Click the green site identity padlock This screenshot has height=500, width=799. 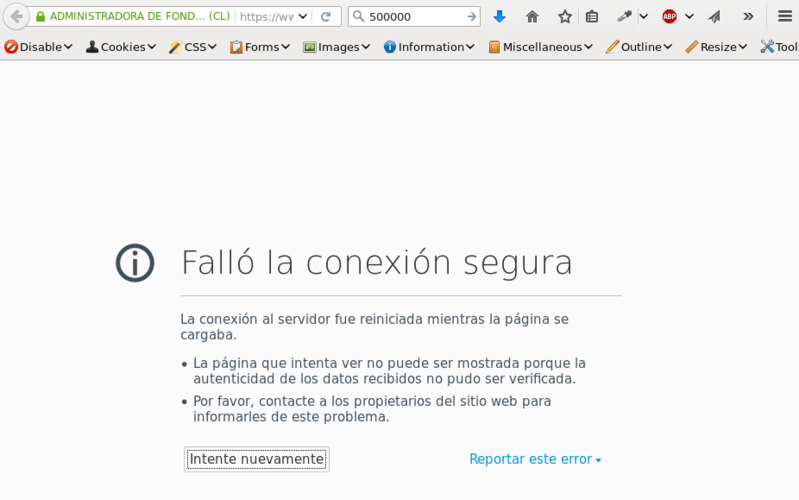[x=40, y=17]
